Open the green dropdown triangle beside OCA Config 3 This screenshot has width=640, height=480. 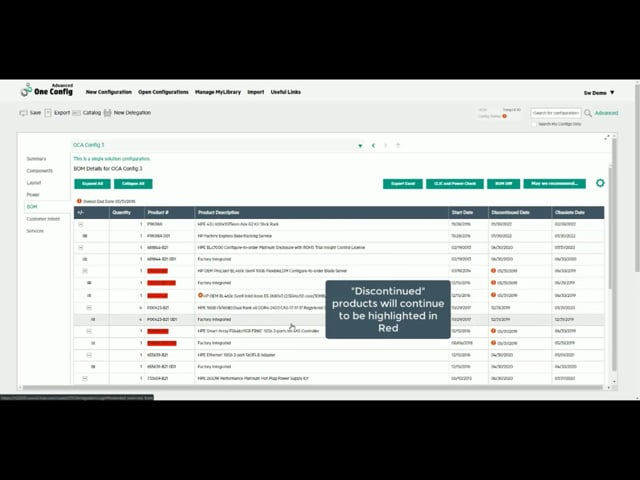(x=360, y=146)
